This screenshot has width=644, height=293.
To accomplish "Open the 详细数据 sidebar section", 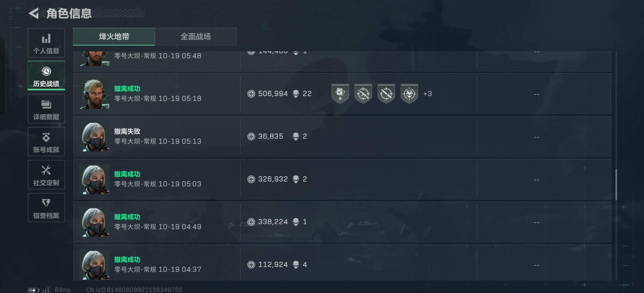I will coord(46,109).
